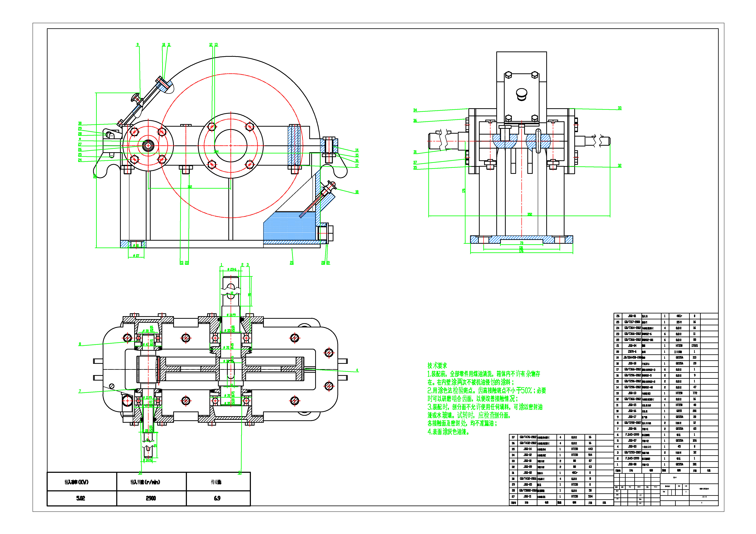Click the JSQ-14 cell in parts list row 35
Viewport: 756px width, 534px height.
coord(528,449)
